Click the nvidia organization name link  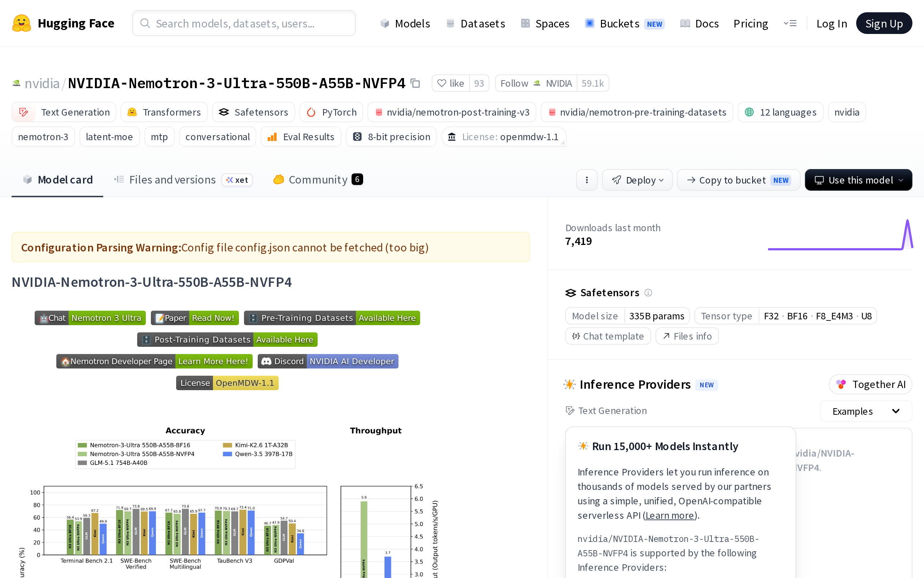[x=42, y=83]
